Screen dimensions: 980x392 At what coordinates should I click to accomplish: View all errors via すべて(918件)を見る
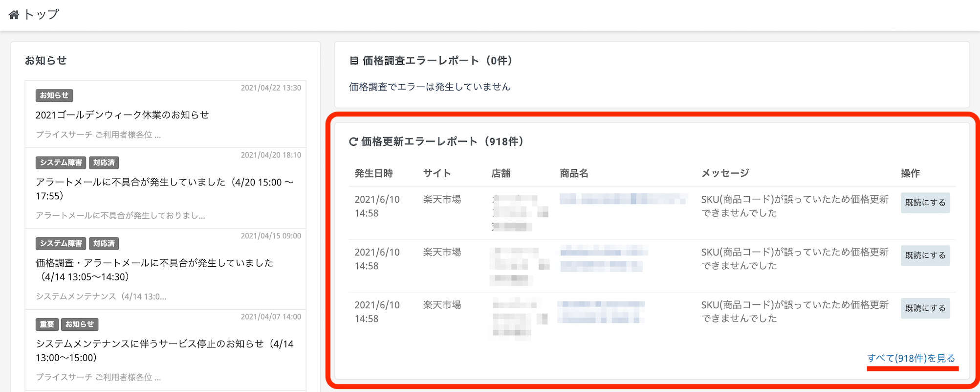(911, 358)
